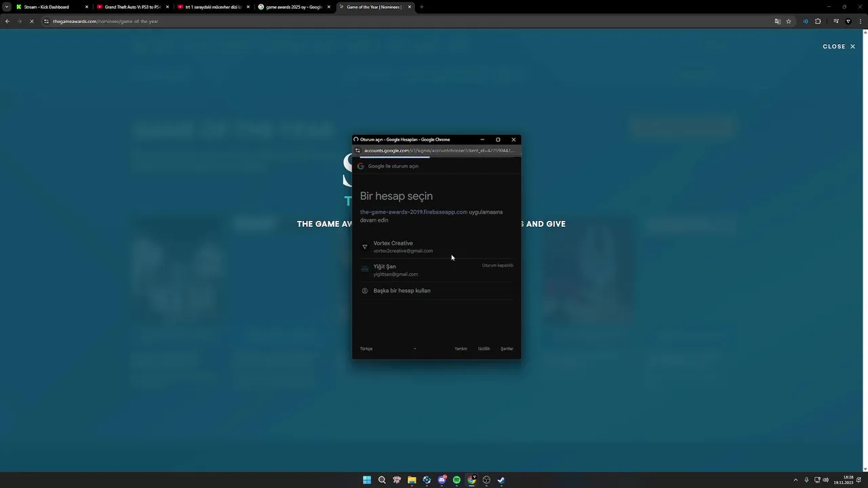Open the Şartlar link
This screenshot has width=868, height=488.
tap(507, 348)
